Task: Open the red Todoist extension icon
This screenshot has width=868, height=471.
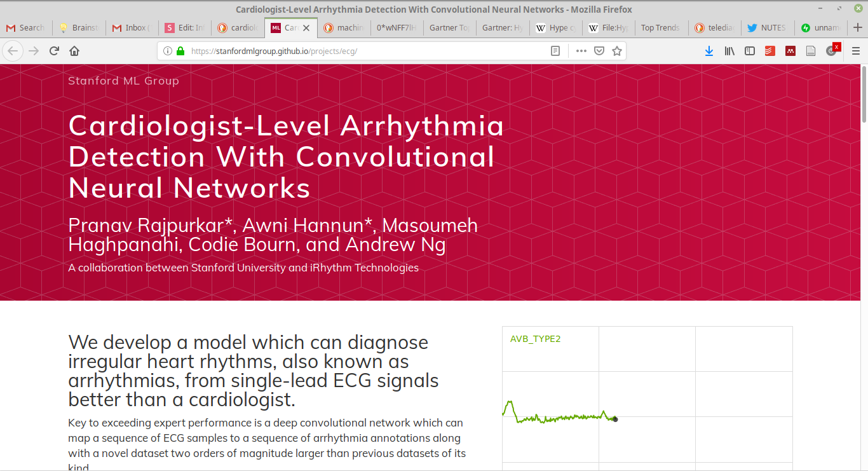Action: tap(770, 51)
